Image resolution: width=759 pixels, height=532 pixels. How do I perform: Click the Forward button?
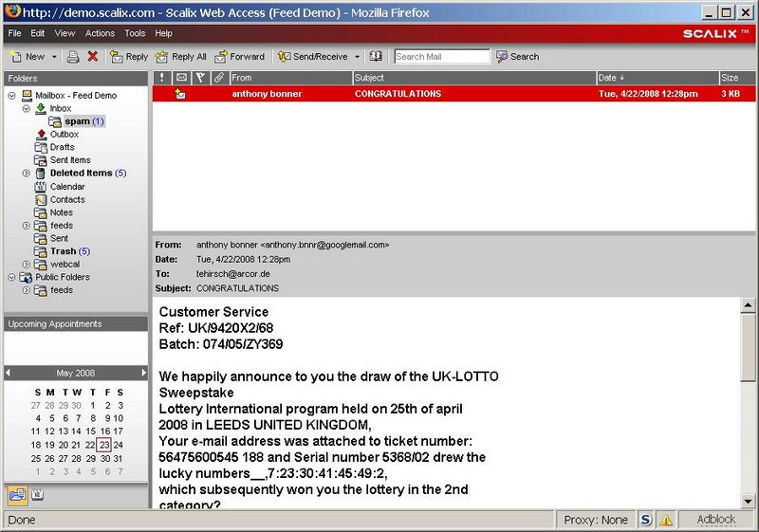point(240,57)
